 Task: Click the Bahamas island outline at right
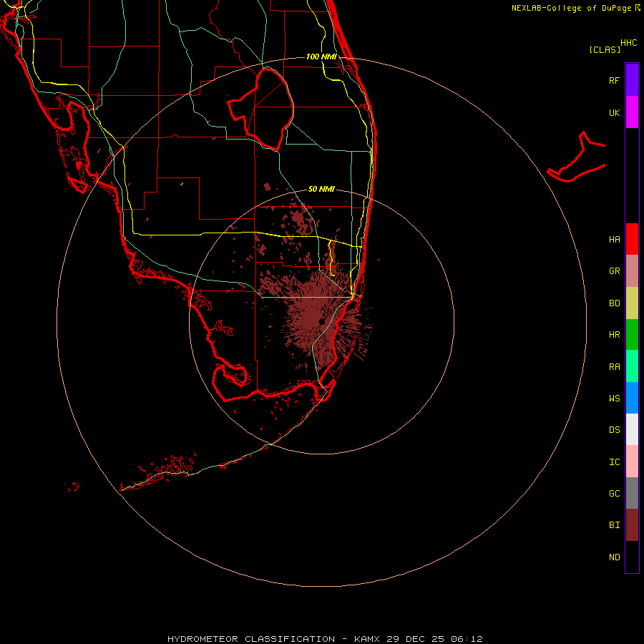(x=577, y=157)
